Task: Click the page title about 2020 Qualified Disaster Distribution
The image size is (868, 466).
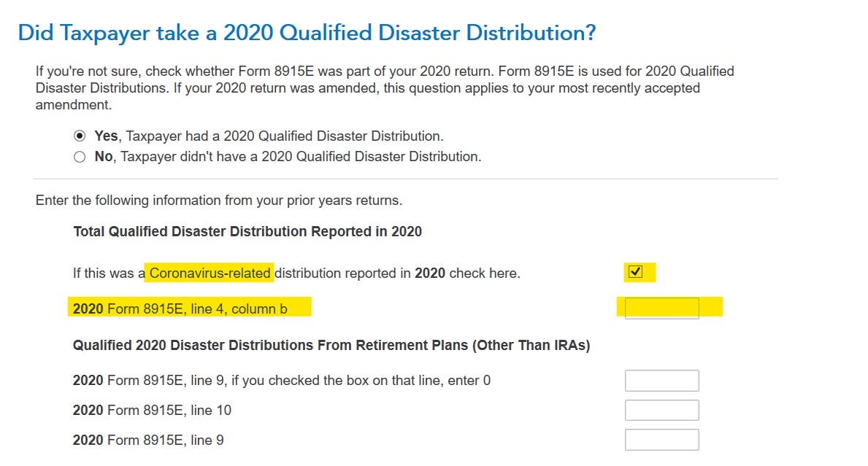Action: (x=307, y=33)
